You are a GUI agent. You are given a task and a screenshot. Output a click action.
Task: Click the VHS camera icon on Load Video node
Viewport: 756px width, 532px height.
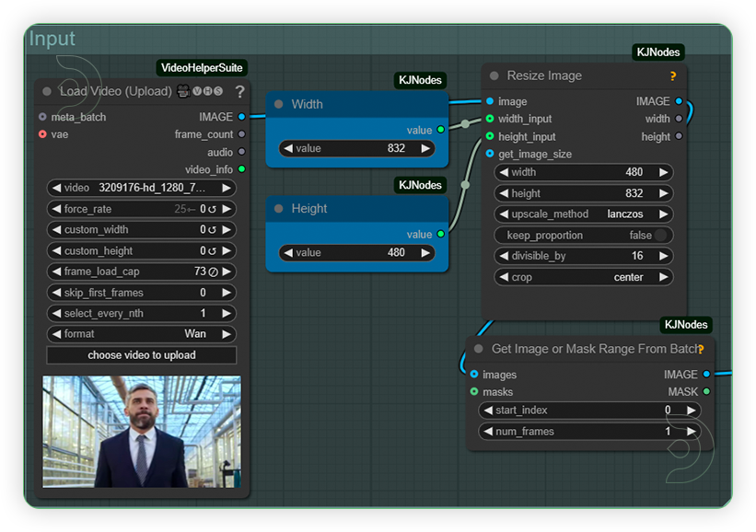182,91
